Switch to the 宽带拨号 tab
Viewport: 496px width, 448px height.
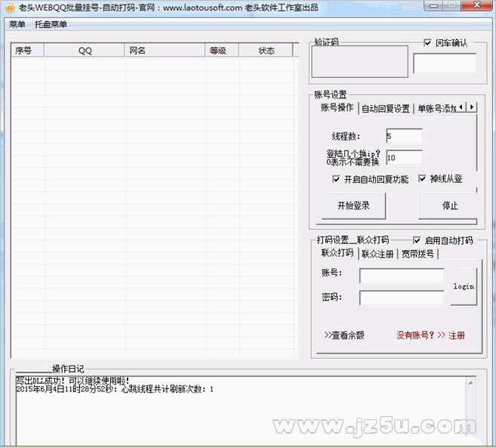pos(417,254)
